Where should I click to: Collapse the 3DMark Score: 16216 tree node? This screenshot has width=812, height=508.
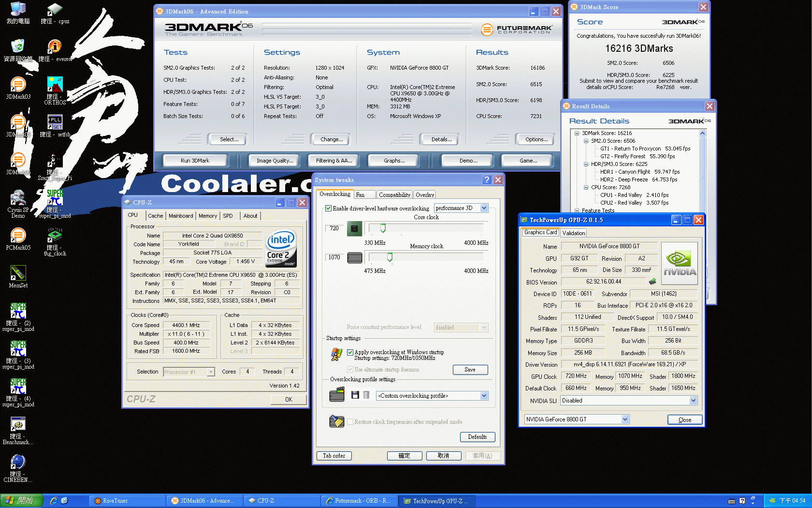[577, 133]
